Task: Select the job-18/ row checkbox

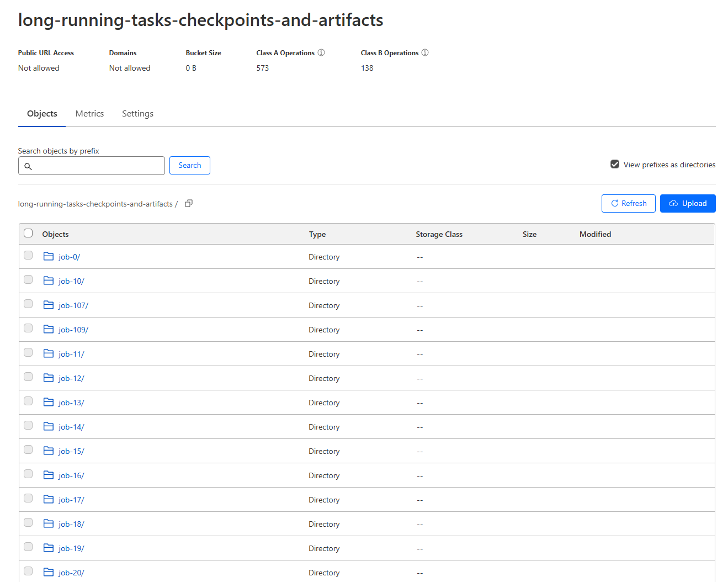Action: pos(28,522)
